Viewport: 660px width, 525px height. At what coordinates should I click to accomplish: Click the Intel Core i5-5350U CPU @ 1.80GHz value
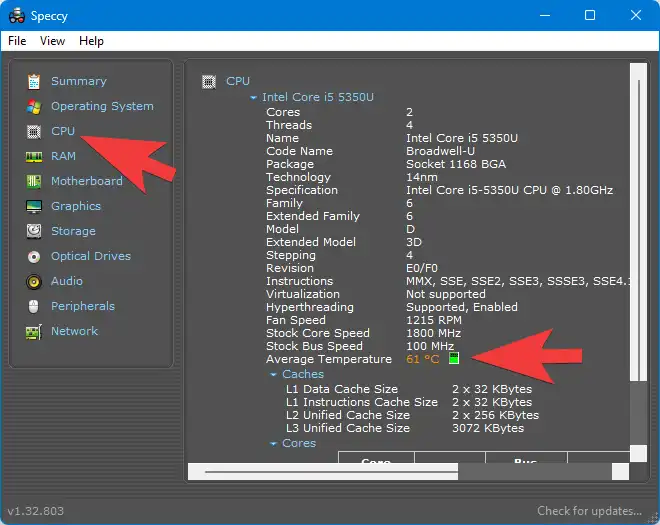tap(509, 190)
